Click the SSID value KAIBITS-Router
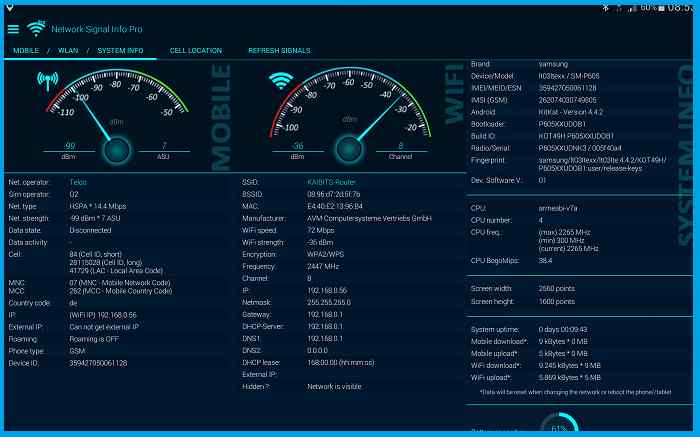The image size is (700, 437). tap(331, 182)
